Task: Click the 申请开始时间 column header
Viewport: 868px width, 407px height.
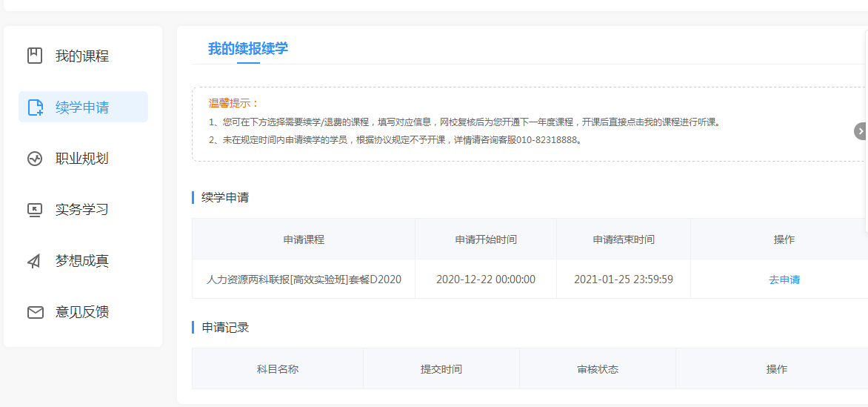Action: click(486, 239)
